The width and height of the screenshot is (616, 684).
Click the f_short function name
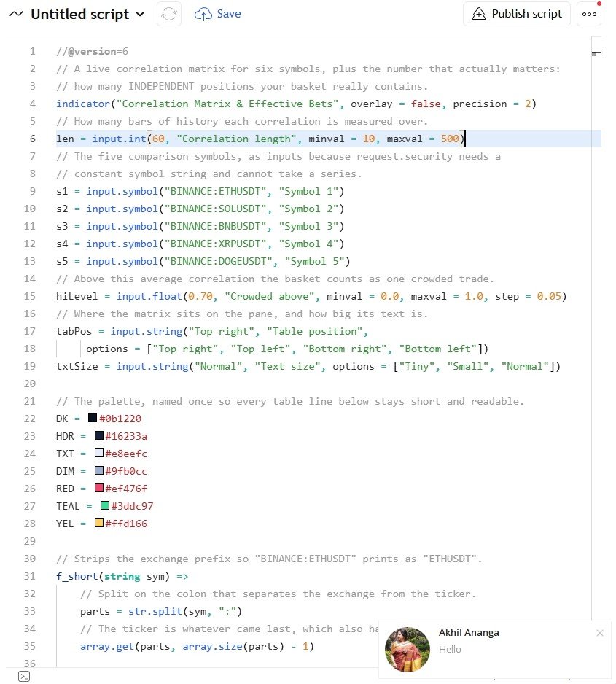tap(77, 576)
